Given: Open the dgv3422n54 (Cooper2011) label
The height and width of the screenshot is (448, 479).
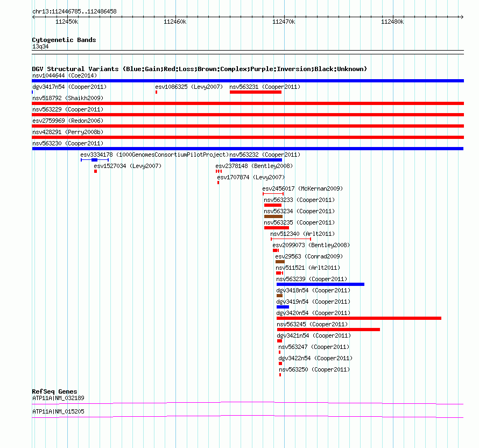Looking at the screenshot, I should pyautogui.click(x=315, y=358).
